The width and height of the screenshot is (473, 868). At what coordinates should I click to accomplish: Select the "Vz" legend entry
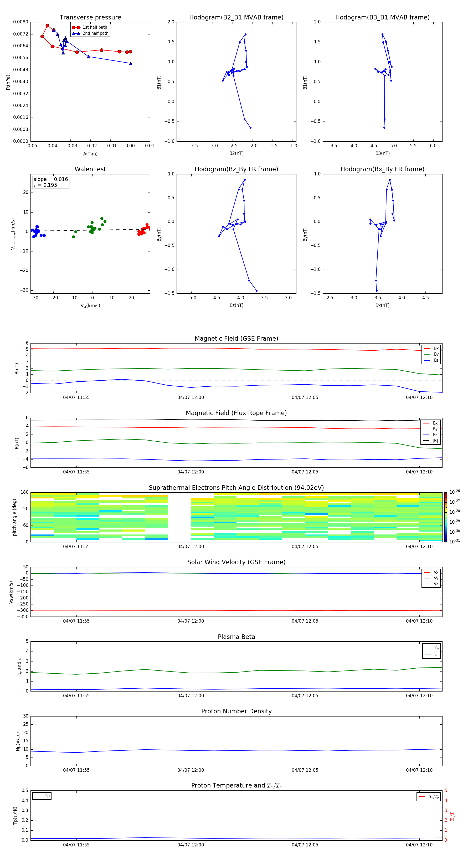431,584
